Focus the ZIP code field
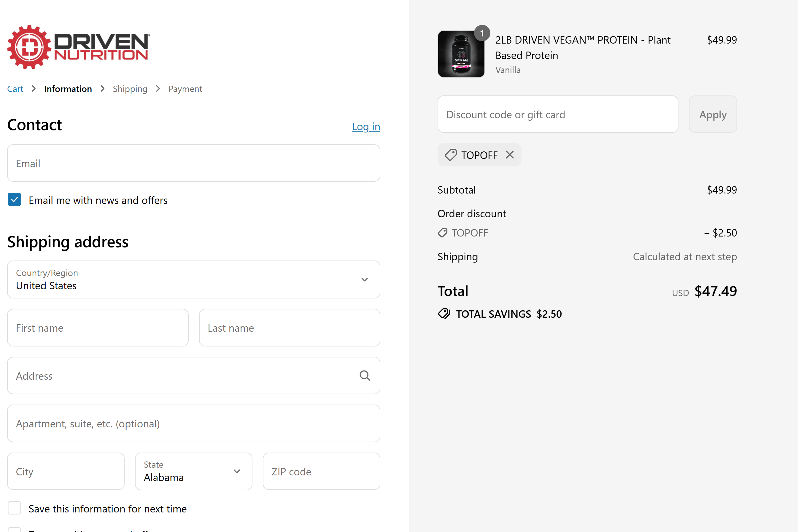The image size is (798, 532). 321,471
